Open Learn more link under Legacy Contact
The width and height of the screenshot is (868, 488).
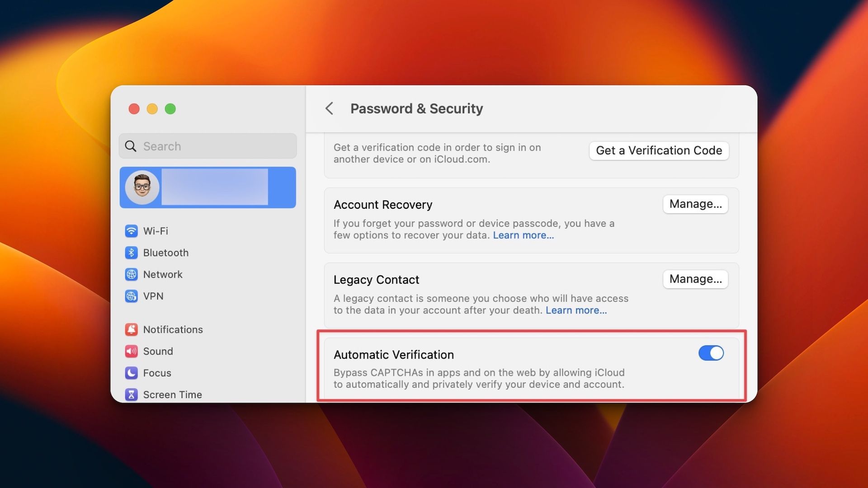click(x=576, y=310)
